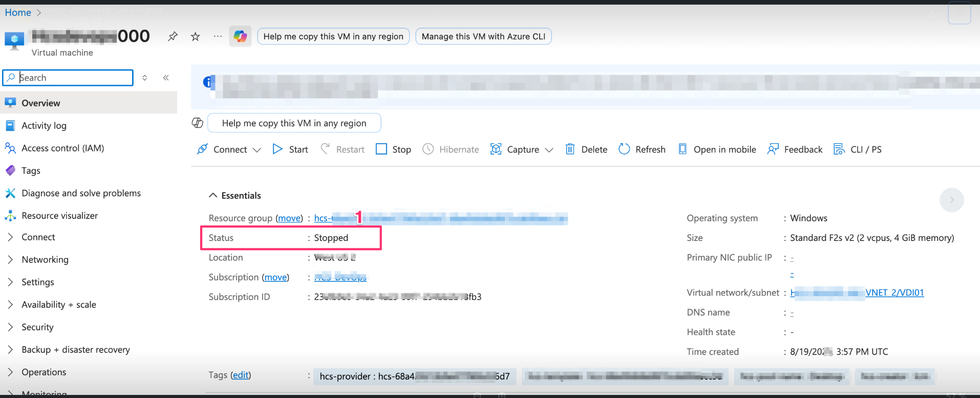Click the Start VM play icon
The height and width of the screenshot is (398, 980).
[x=278, y=149]
